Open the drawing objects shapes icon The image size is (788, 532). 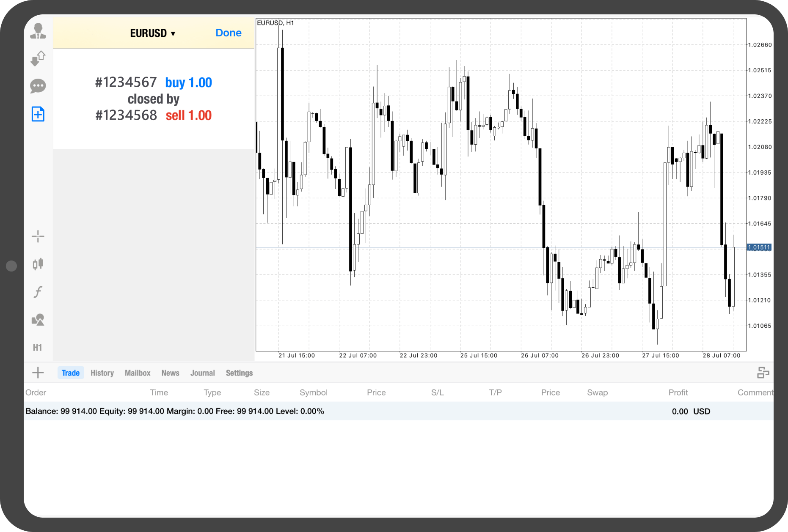[38, 320]
